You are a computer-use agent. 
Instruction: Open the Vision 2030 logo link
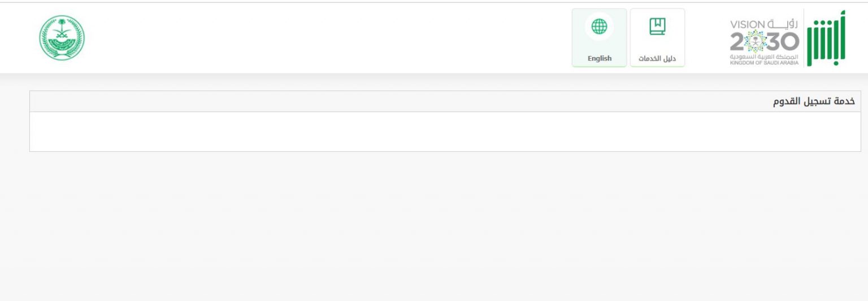click(x=765, y=42)
